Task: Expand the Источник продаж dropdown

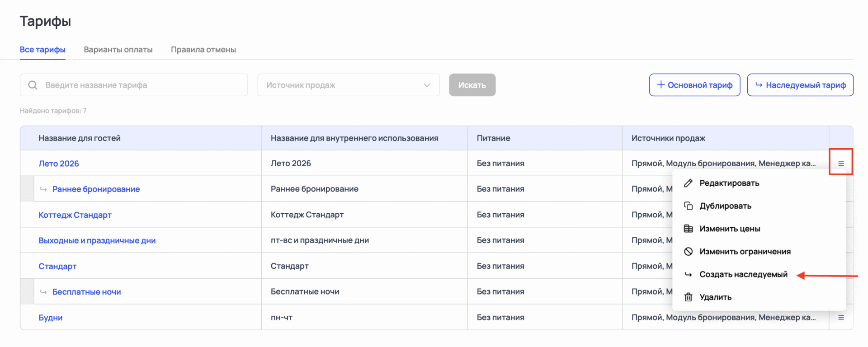Action: click(x=348, y=85)
